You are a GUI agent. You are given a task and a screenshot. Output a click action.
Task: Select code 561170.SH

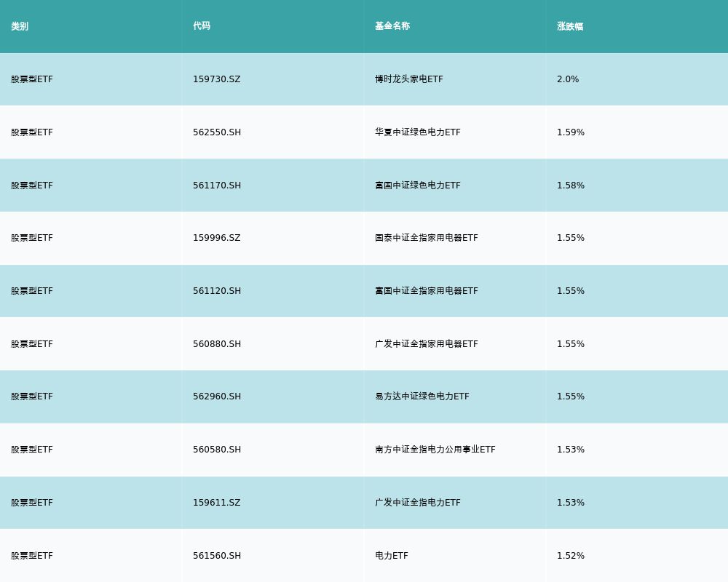point(217,186)
